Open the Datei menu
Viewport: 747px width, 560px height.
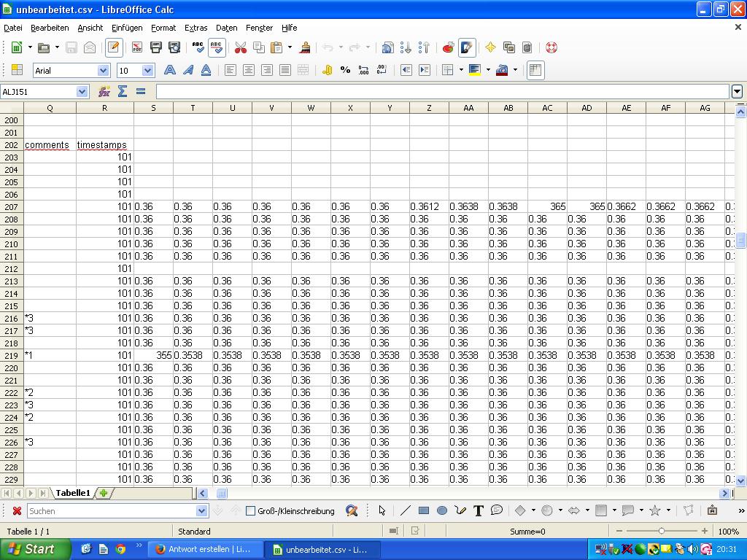tap(13, 28)
